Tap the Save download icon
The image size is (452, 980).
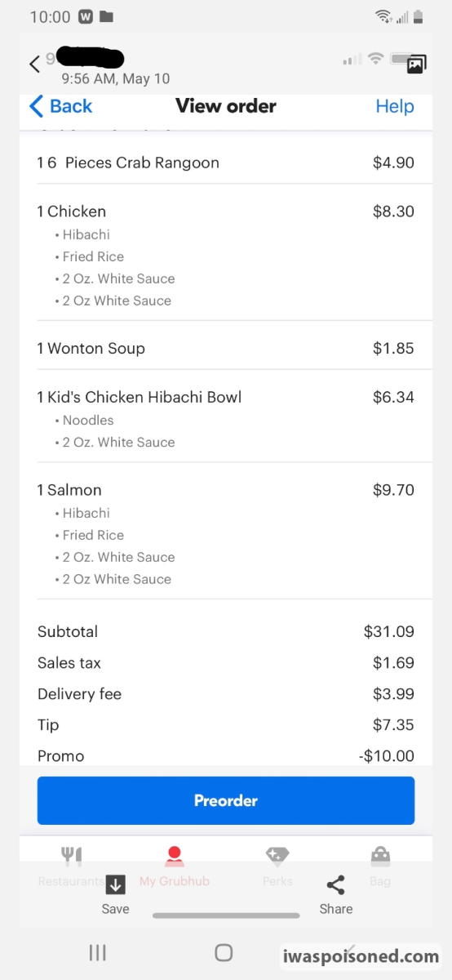115,884
